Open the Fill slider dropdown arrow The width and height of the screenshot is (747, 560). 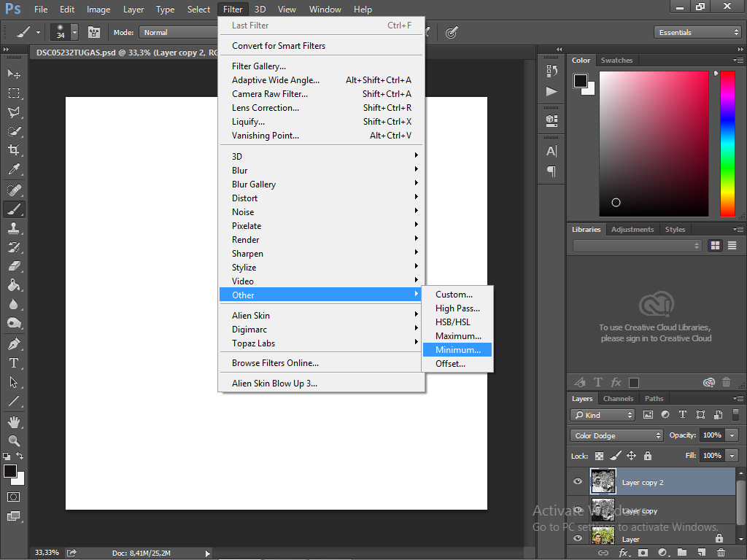(732, 456)
